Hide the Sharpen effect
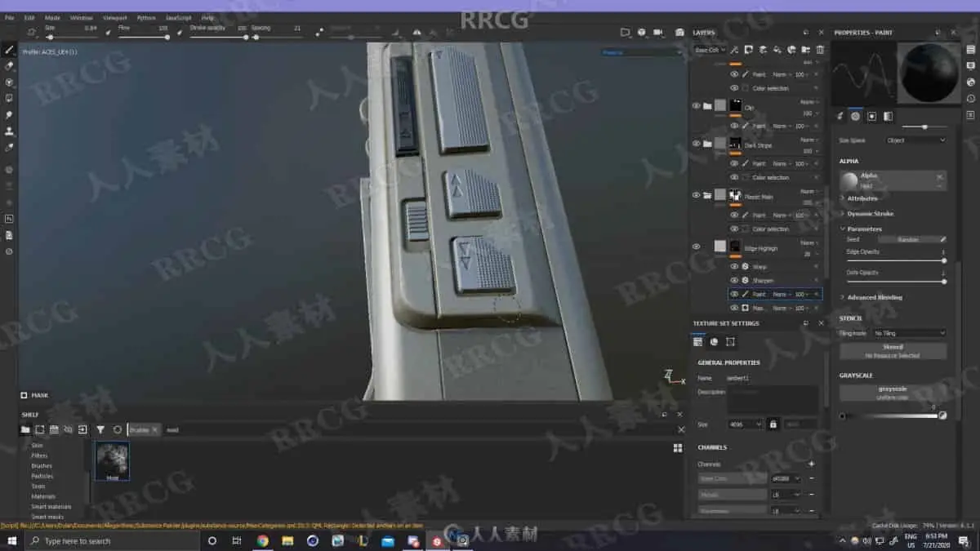Screen dimensions: 980x551 tap(734, 280)
